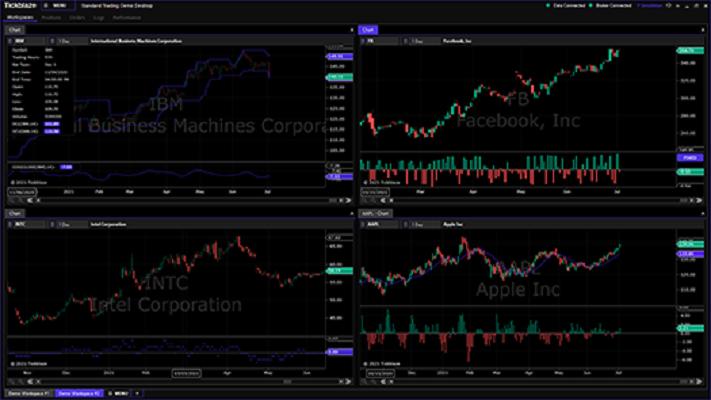This screenshot has width=711, height=400.
Task: Click the icon before INTC chart's 1 Day timeframe
Action: click(52, 224)
